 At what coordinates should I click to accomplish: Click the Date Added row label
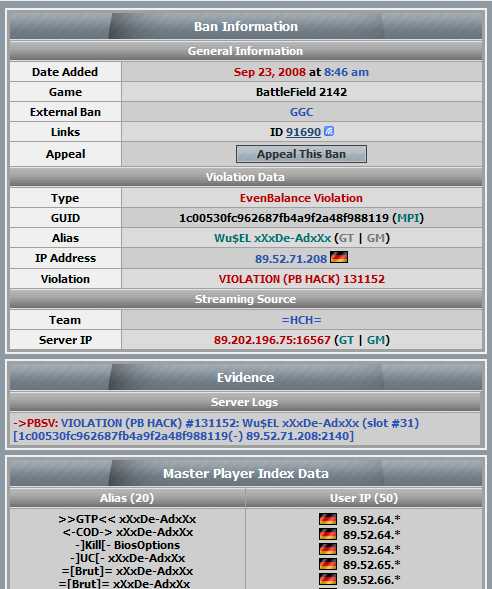(x=65, y=72)
